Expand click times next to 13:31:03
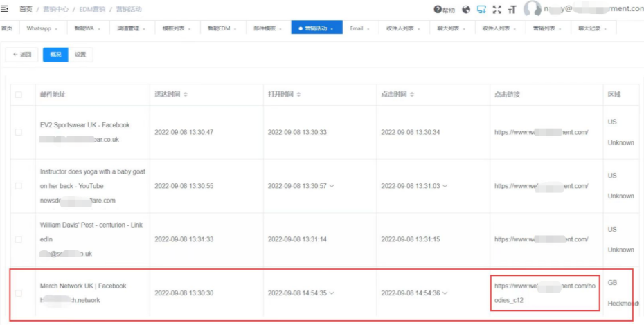 click(x=445, y=186)
